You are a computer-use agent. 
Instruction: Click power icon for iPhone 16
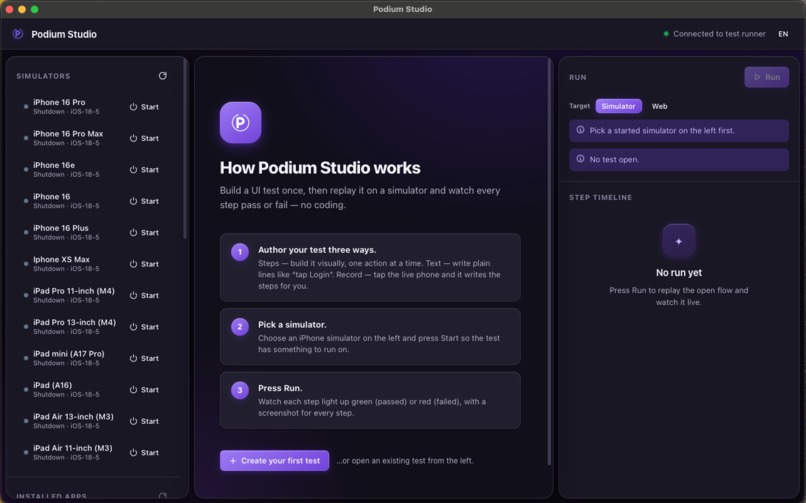133,201
